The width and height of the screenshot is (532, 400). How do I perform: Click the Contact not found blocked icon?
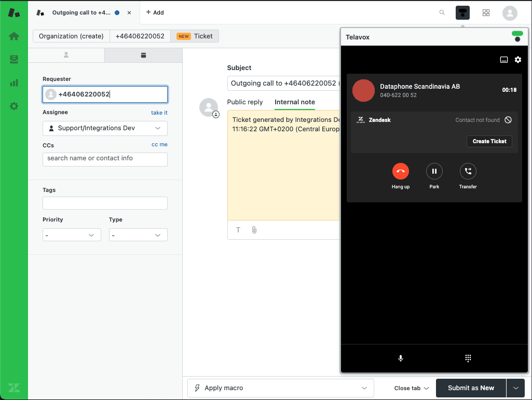coord(508,120)
